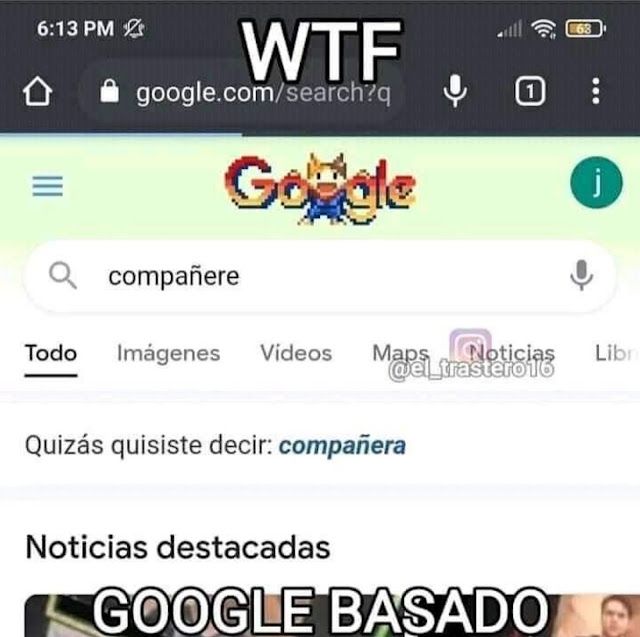Select the Todo results tab

51,353
